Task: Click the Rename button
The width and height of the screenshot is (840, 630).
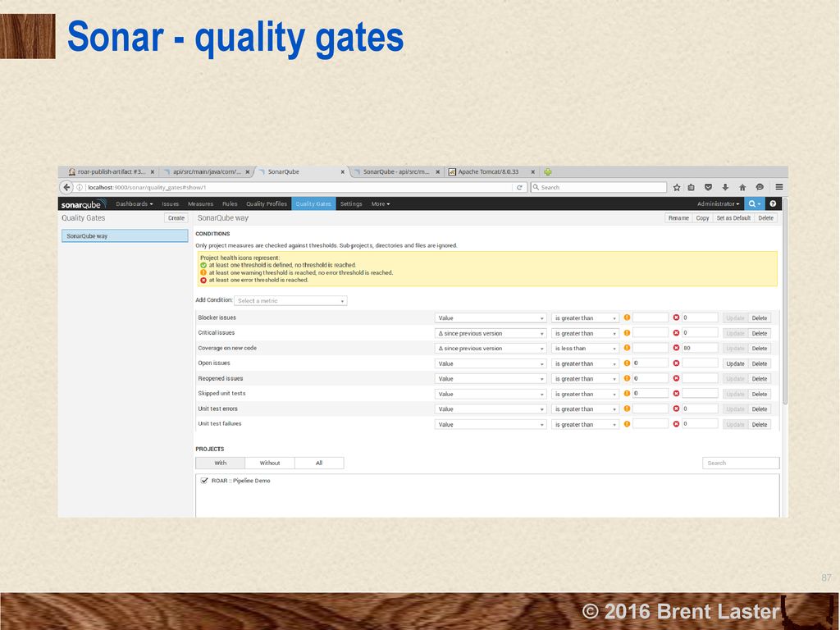Action: (x=678, y=218)
